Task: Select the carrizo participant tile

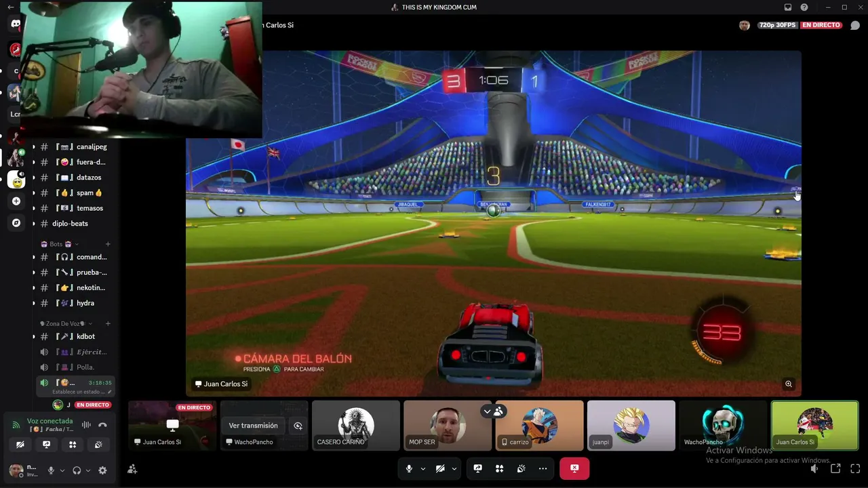Action: (x=539, y=426)
